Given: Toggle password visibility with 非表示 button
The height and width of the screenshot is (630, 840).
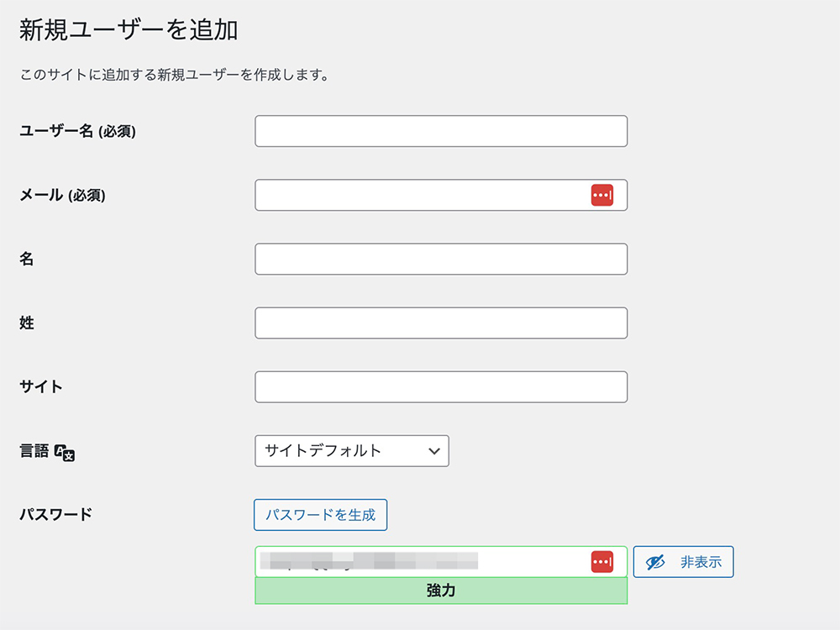Looking at the screenshot, I should coord(683,562).
